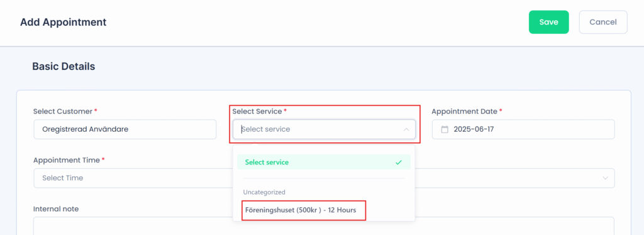
Task: Click into the Internal note text area
Action: click(x=324, y=226)
